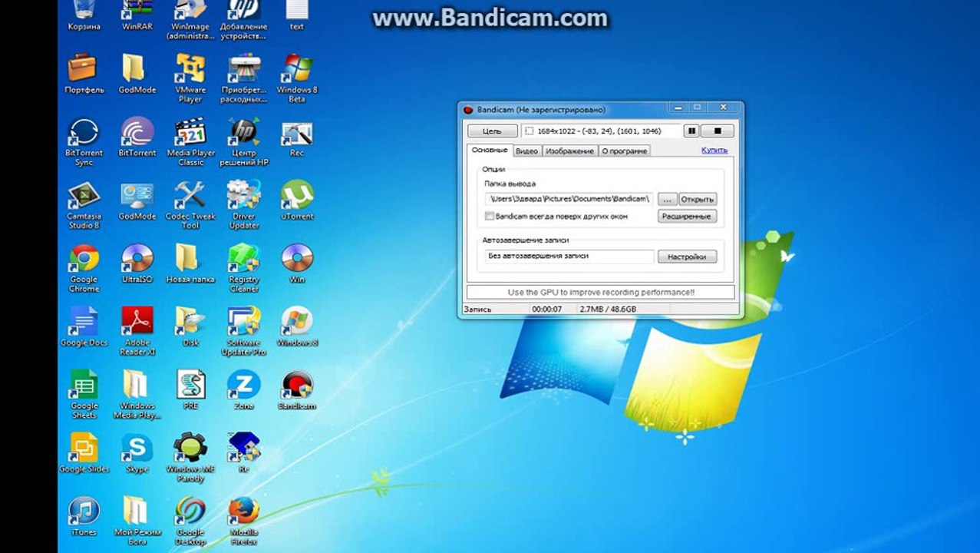
Task: Launch Google Chrome from the desktop
Action: click(84, 269)
